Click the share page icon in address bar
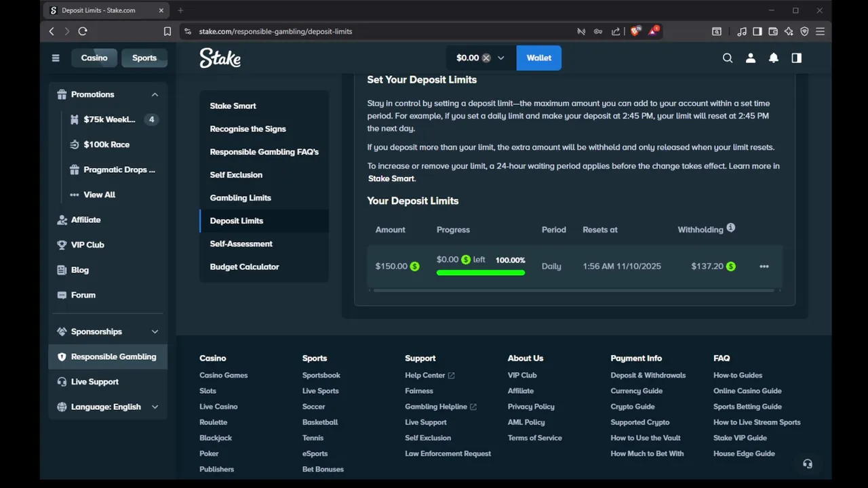Screen dimensions: 868x488 [616, 31]
